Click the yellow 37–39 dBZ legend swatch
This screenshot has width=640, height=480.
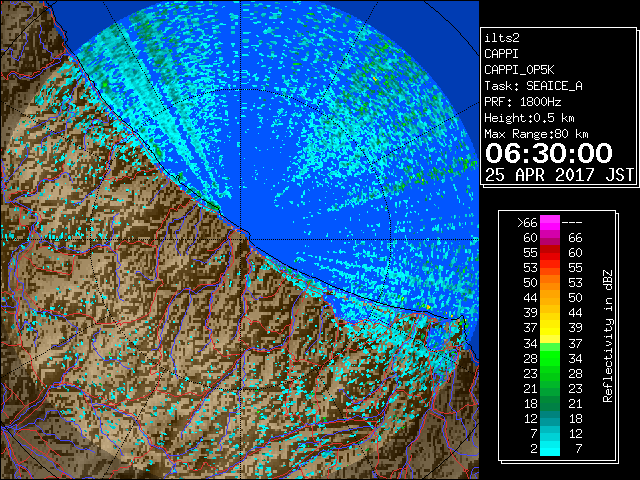tap(550, 327)
